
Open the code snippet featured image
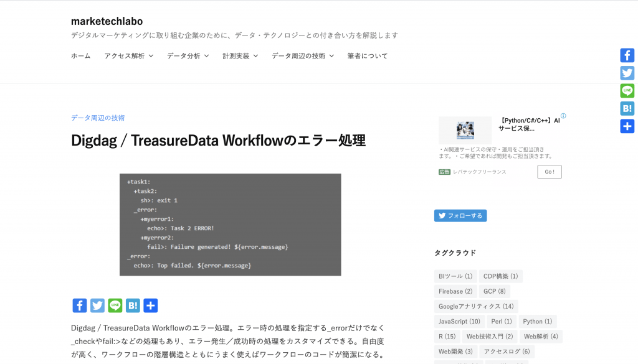(231, 225)
